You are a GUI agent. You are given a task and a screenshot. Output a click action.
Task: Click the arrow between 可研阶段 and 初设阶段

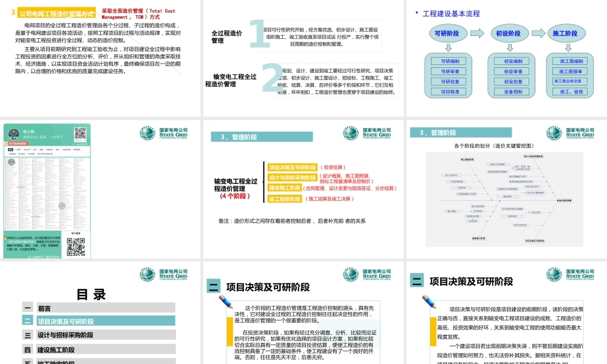[477, 33]
